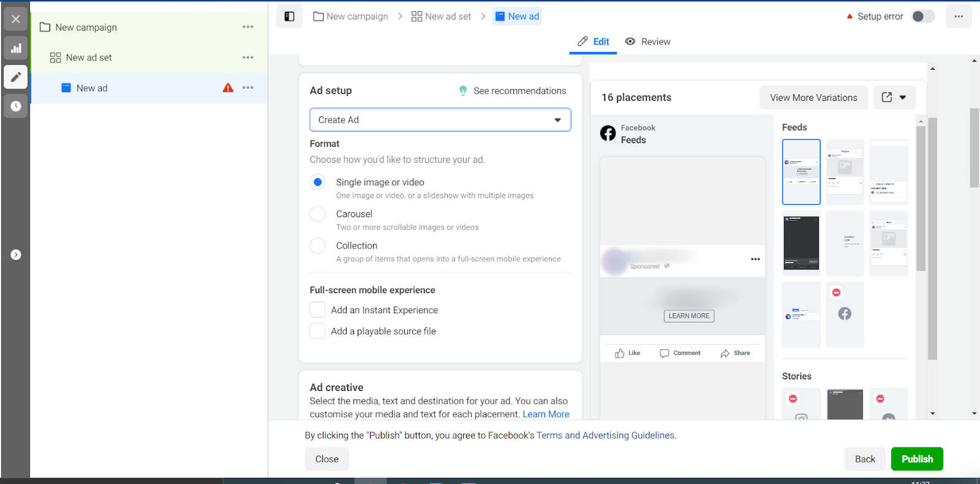Image resolution: width=980 pixels, height=484 pixels.
Task: Click the red warning icon beside New ad
Action: [228, 87]
